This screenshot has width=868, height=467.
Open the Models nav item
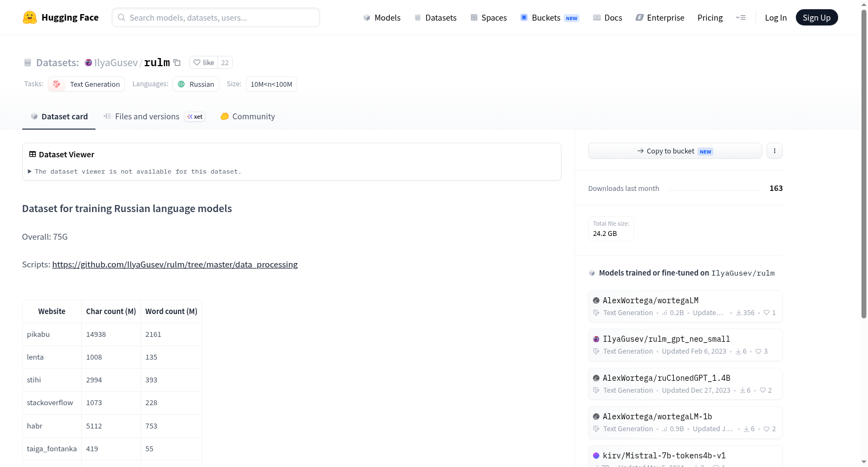382,17
